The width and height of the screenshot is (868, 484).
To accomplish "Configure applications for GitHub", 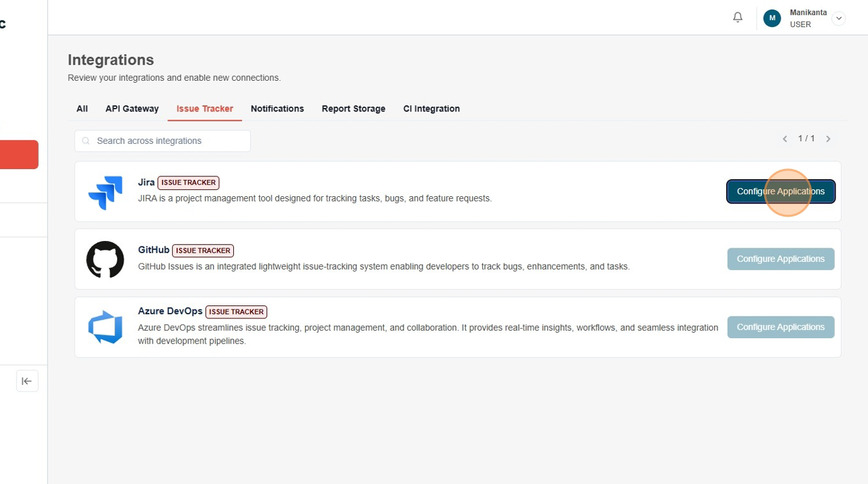I will coord(781,259).
